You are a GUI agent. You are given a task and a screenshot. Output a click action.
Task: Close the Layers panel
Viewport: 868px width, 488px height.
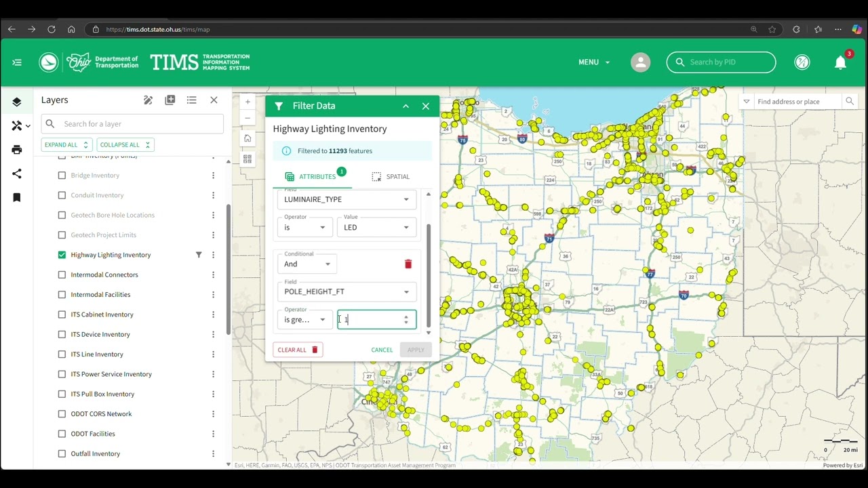click(214, 100)
